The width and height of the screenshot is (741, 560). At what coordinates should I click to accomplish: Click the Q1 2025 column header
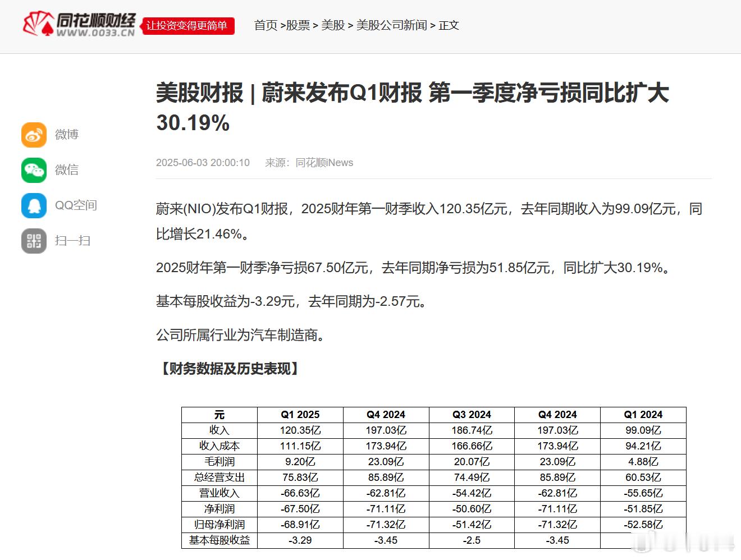(300, 415)
